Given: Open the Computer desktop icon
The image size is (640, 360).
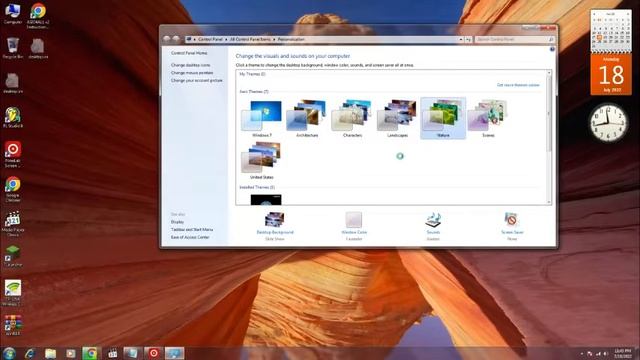Looking at the screenshot, I should (x=12, y=14).
